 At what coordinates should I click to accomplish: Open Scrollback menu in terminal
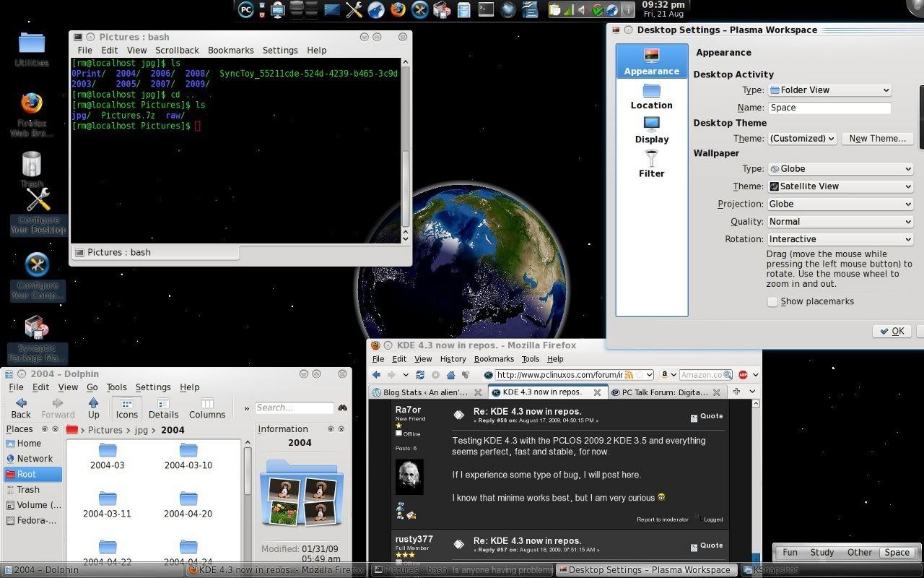[177, 51]
